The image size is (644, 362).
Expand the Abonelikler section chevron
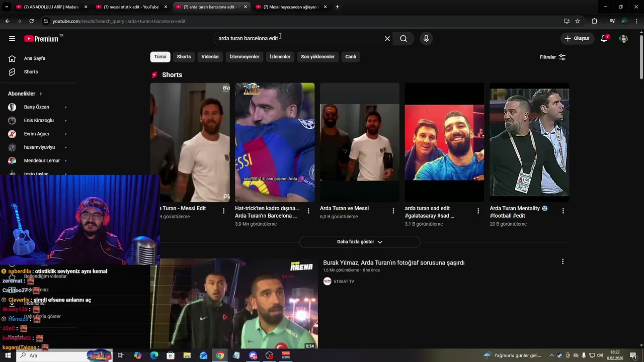coord(41,94)
